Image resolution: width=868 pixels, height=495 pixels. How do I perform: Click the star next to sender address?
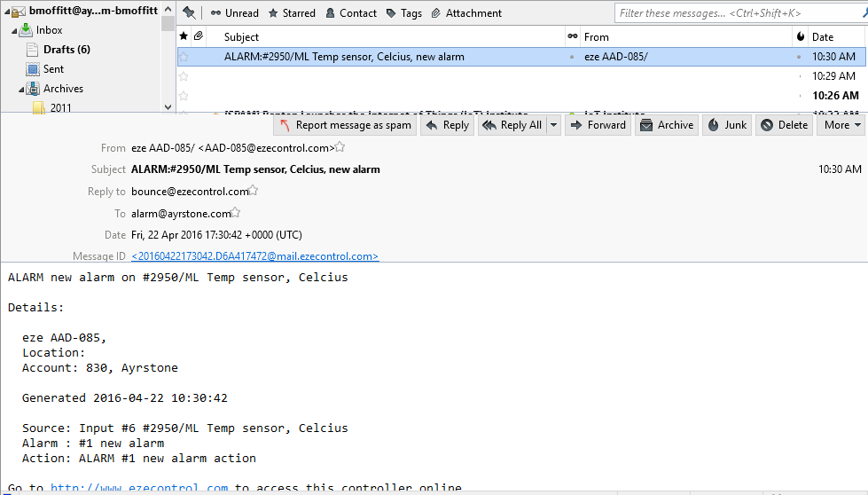click(x=340, y=147)
